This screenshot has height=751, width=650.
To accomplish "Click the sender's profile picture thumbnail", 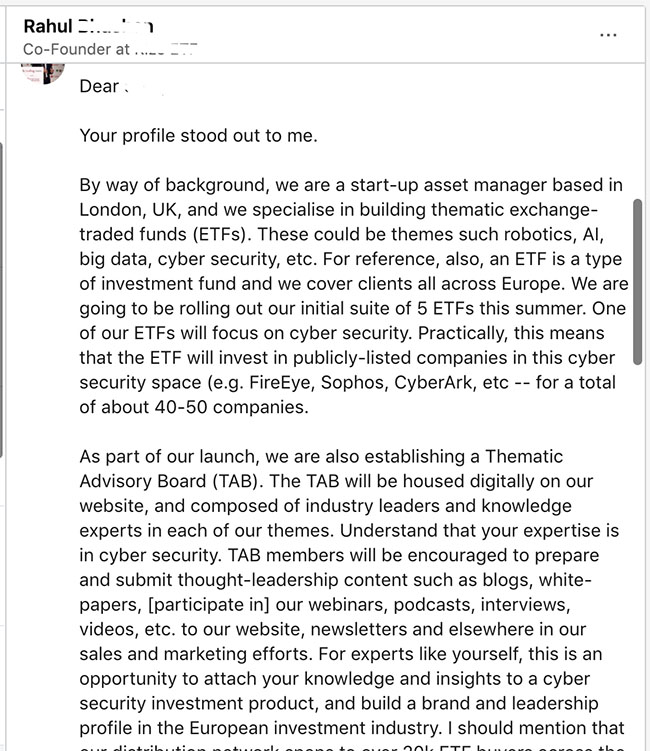I will pos(42,74).
